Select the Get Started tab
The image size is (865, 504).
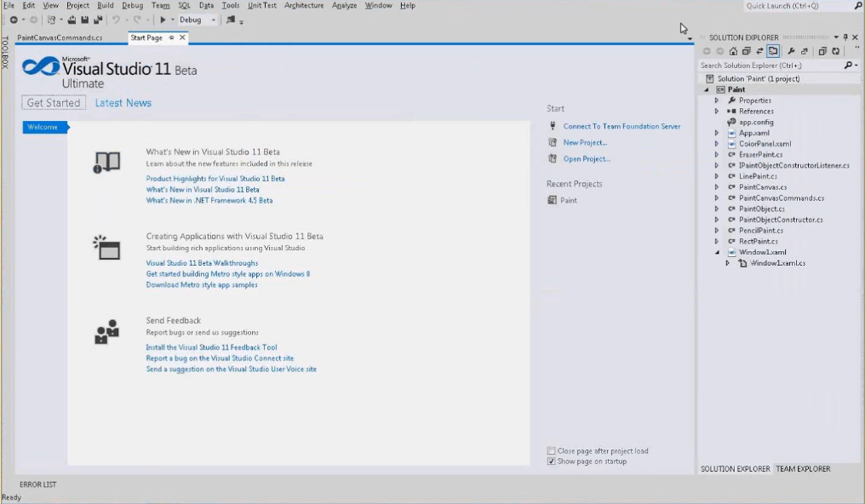pyautogui.click(x=54, y=102)
